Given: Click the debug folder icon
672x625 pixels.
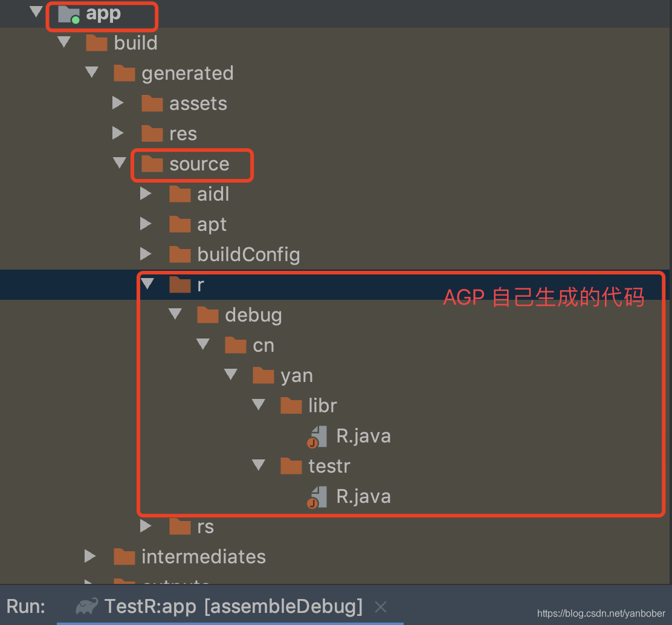Looking at the screenshot, I should click(x=208, y=315).
